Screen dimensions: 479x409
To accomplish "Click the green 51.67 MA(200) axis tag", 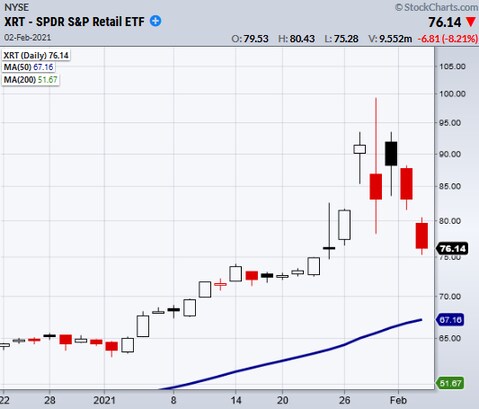I will tap(450, 383).
